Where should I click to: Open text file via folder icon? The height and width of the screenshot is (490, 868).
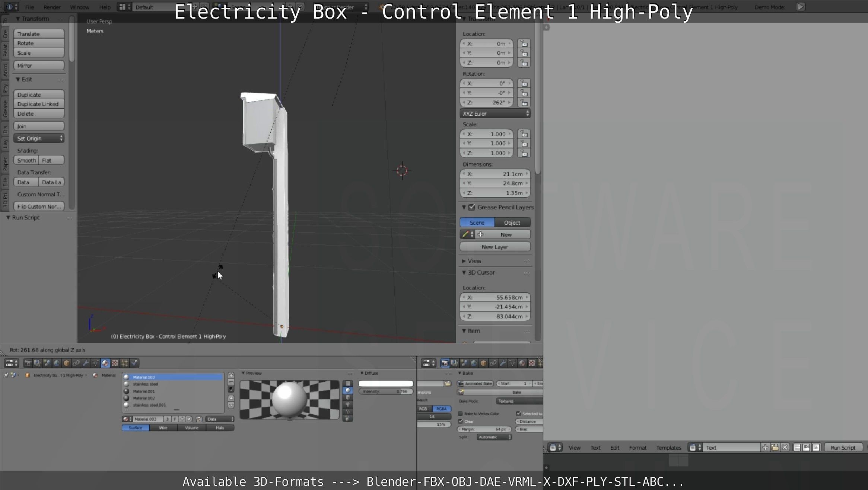tap(775, 448)
